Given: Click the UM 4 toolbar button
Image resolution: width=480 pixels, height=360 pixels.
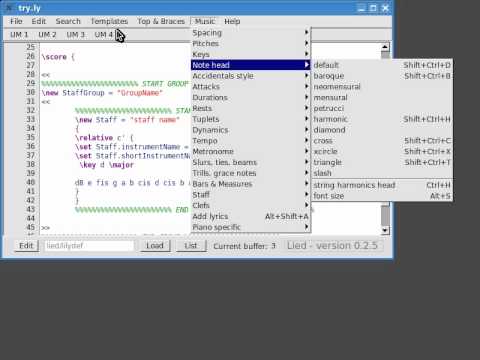Looking at the screenshot, I should 104,35.
